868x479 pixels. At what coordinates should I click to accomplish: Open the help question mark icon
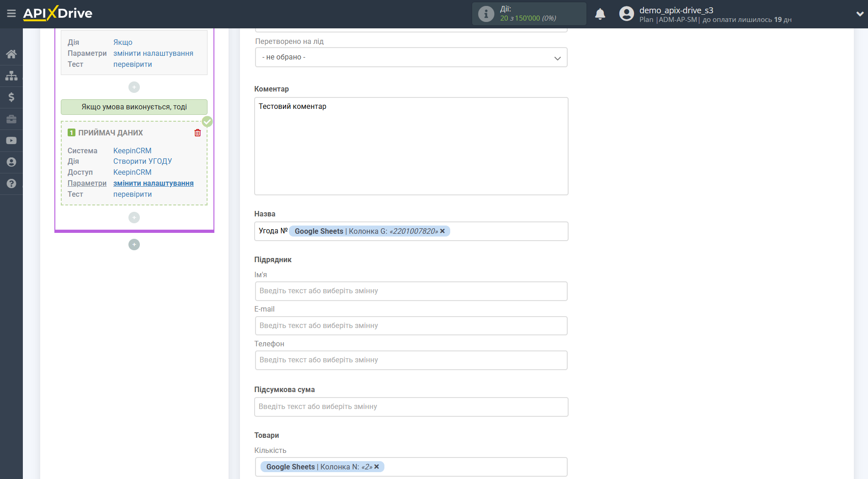[11, 183]
